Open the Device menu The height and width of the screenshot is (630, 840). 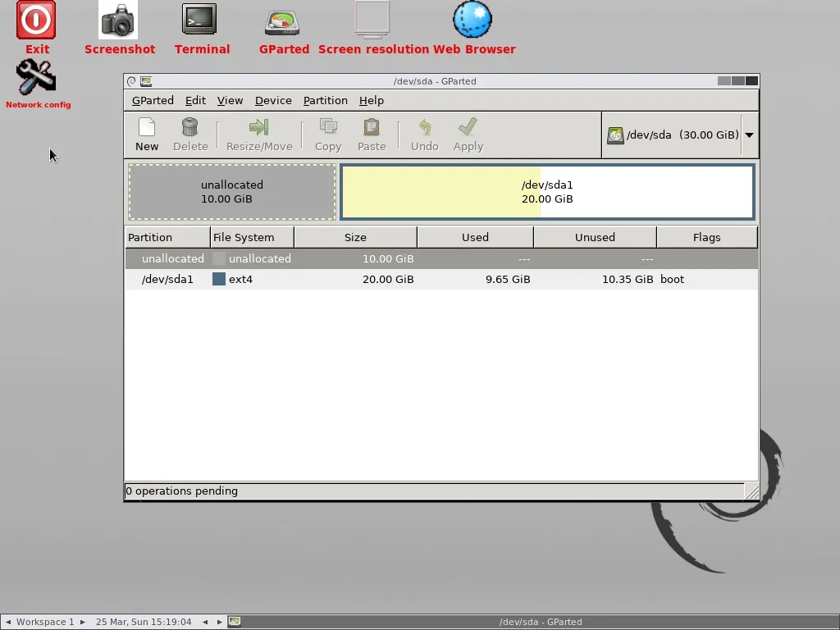coord(273,100)
